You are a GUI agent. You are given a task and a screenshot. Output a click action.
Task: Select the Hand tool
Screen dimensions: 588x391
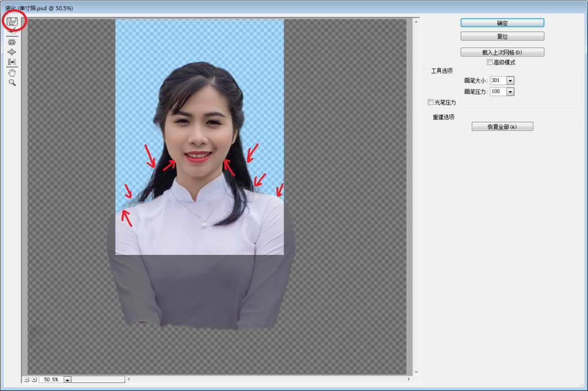12,73
